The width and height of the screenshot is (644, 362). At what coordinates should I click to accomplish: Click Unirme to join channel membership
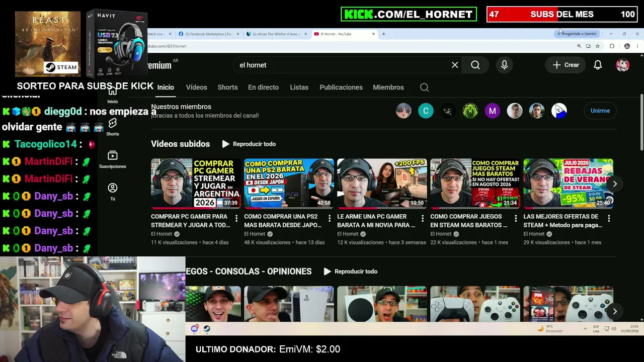click(600, 111)
